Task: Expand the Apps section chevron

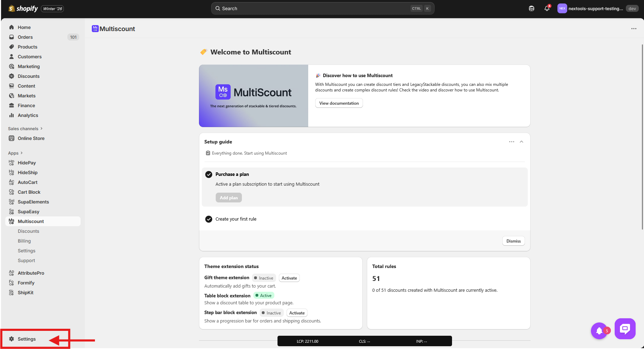Action: [21, 153]
